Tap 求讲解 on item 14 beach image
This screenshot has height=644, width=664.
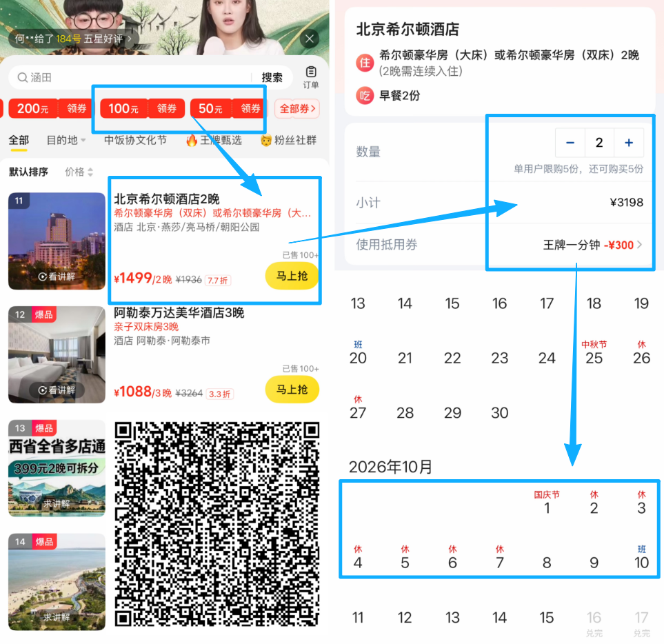point(57,617)
